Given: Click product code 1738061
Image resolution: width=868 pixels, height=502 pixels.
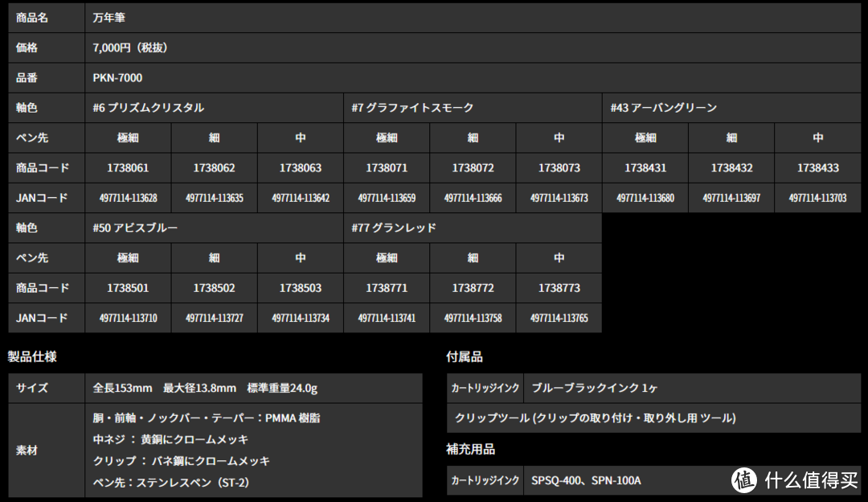Looking at the screenshot, I should [x=128, y=168].
